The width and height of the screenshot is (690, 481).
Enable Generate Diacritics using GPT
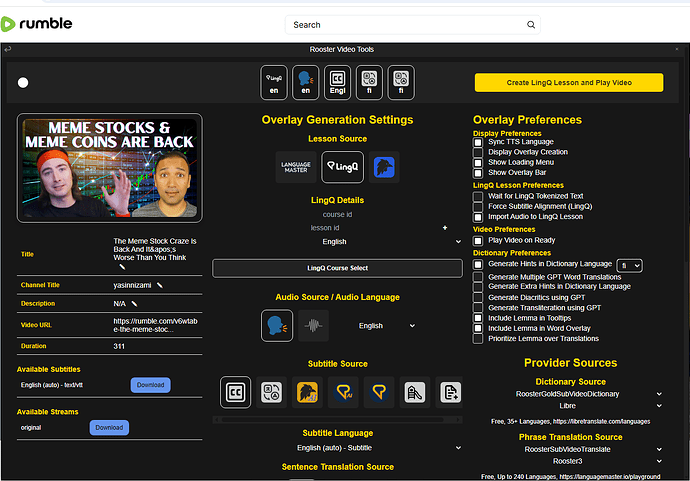[x=478, y=297]
